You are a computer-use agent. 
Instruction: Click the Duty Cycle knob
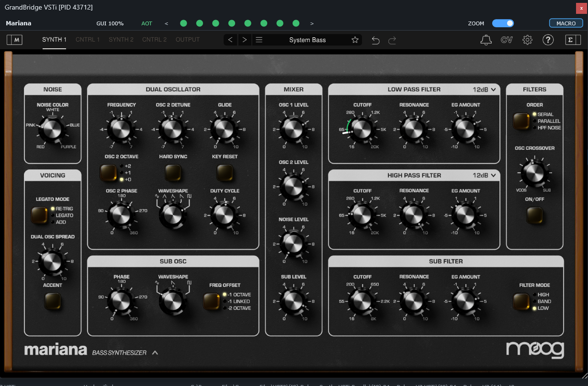225,215
